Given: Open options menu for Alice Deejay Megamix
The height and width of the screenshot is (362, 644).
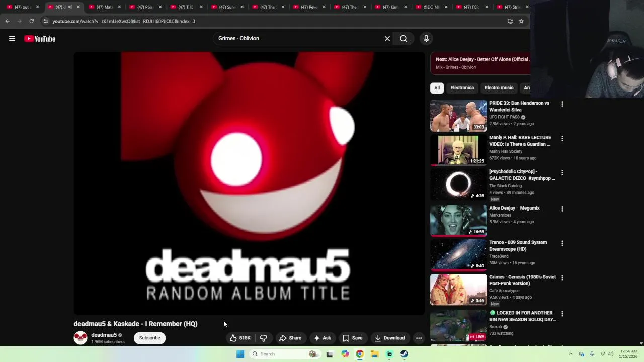Looking at the screenshot, I should [562, 209].
